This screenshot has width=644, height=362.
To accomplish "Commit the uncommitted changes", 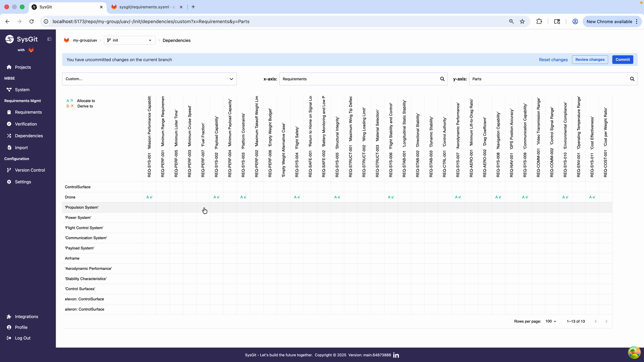I will coord(623,59).
